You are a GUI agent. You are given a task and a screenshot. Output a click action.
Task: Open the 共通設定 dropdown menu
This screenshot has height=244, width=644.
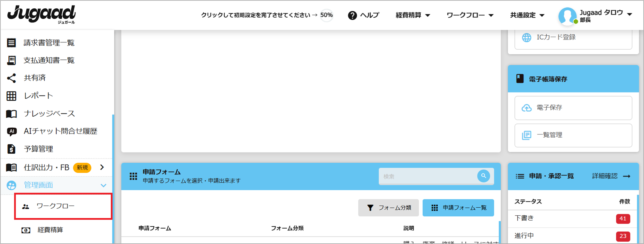(x=527, y=15)
